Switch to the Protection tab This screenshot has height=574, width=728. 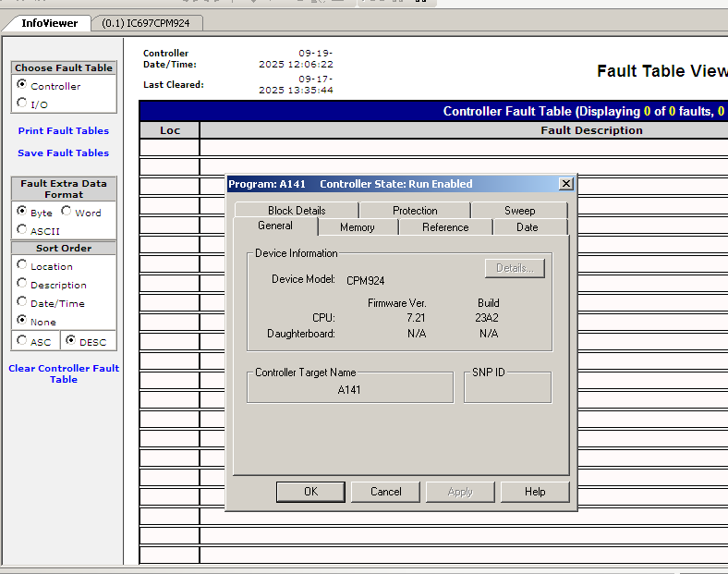coord(415,211)
